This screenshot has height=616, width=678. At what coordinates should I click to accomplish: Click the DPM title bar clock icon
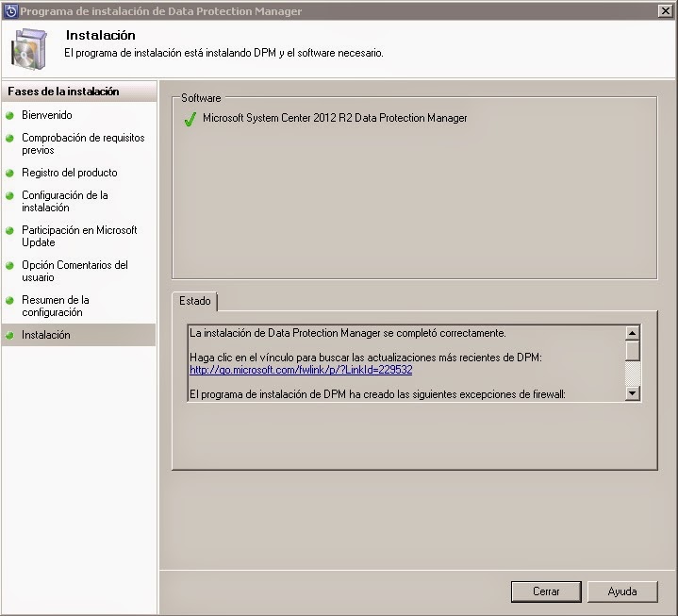tap(10, 11)
